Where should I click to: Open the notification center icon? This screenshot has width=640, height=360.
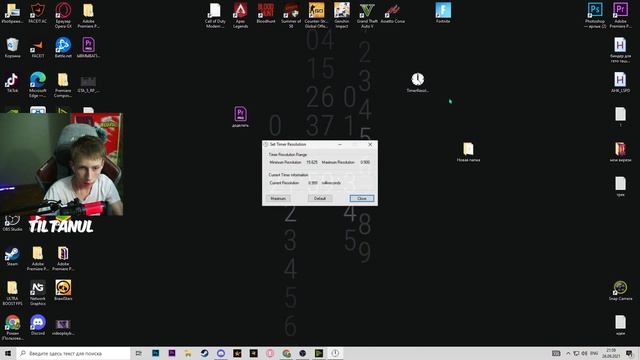629,353
